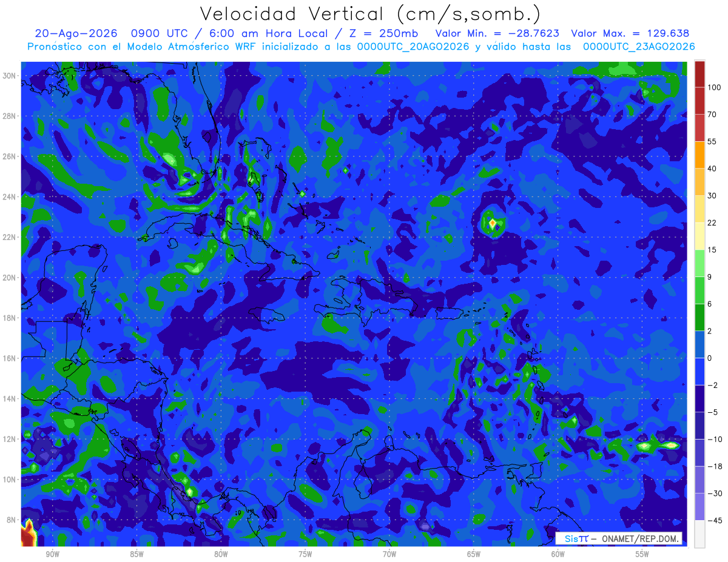Click longitude axis label "90W"
Viewport: 728px width, 562px height.
point(52,554)
